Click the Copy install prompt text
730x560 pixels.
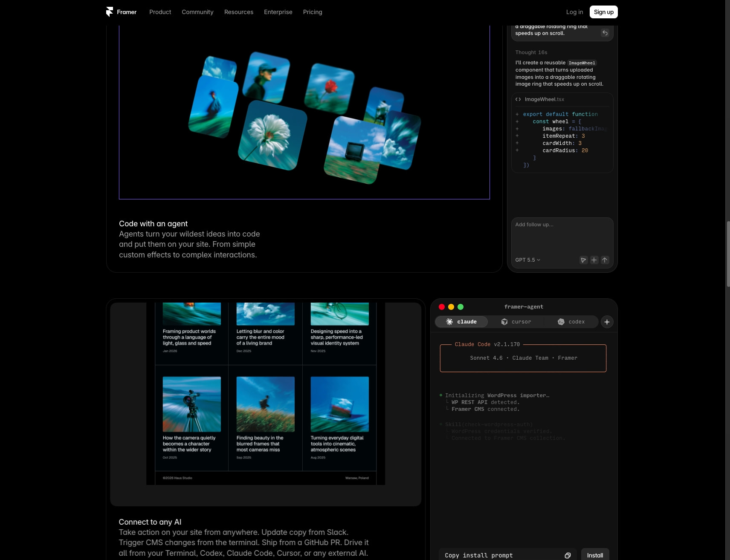(479, 555)
